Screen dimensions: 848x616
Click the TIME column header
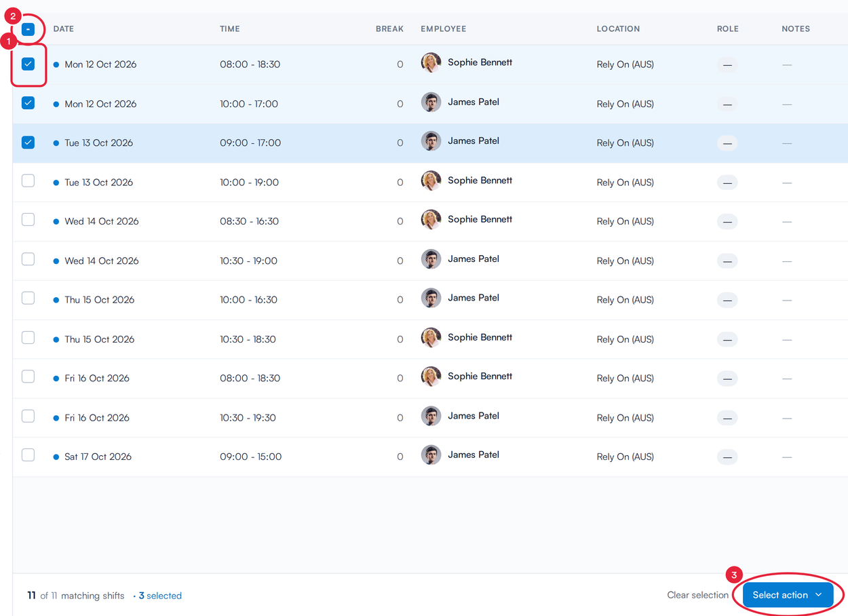click(x=230, y=29)
